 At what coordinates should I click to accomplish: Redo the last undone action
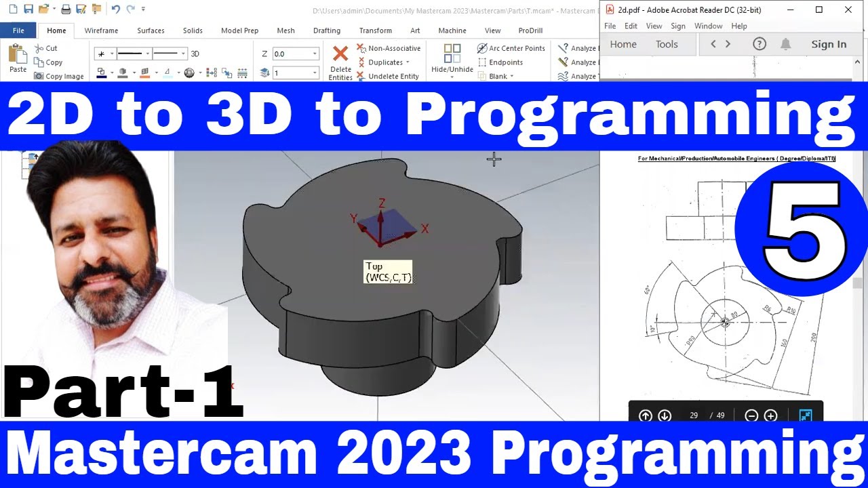131,9
